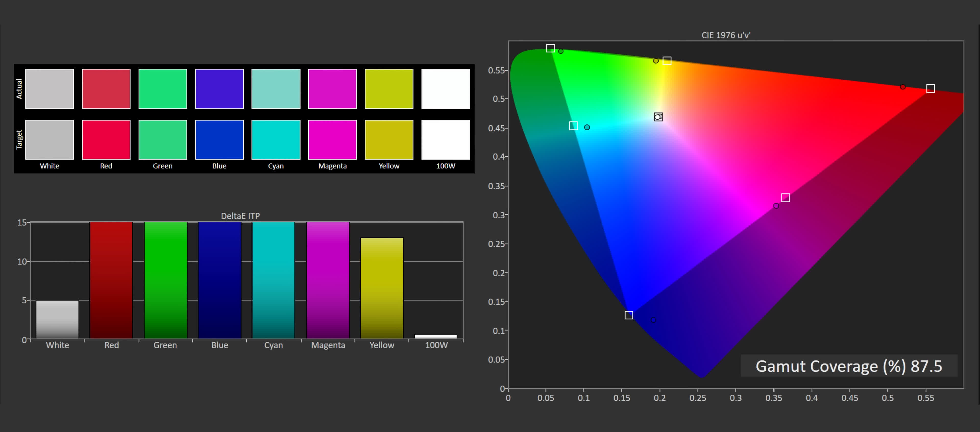
Task: Click the Target Blue color swatch
Action: click(x=219, y=139)
